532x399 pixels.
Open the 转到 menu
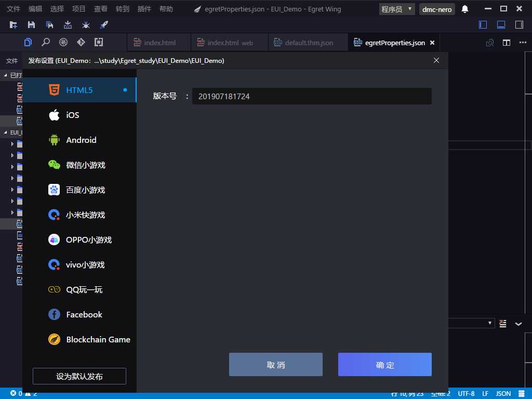tap(123, 9)
